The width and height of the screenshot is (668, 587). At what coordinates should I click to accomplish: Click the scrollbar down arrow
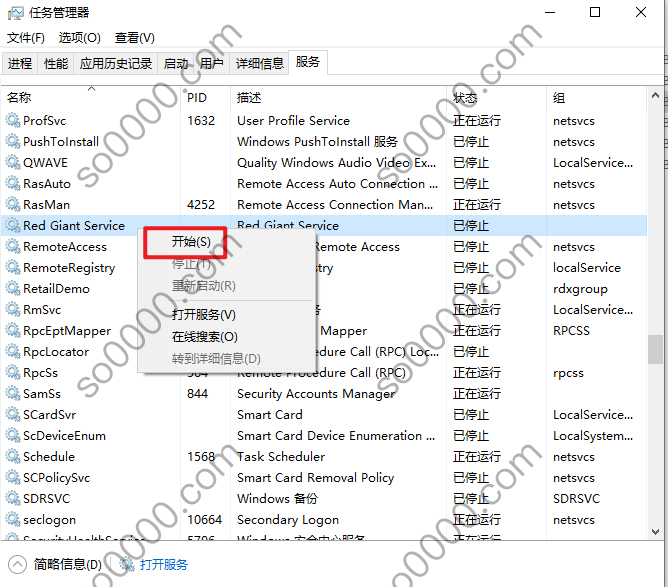[x=655, y=531]
